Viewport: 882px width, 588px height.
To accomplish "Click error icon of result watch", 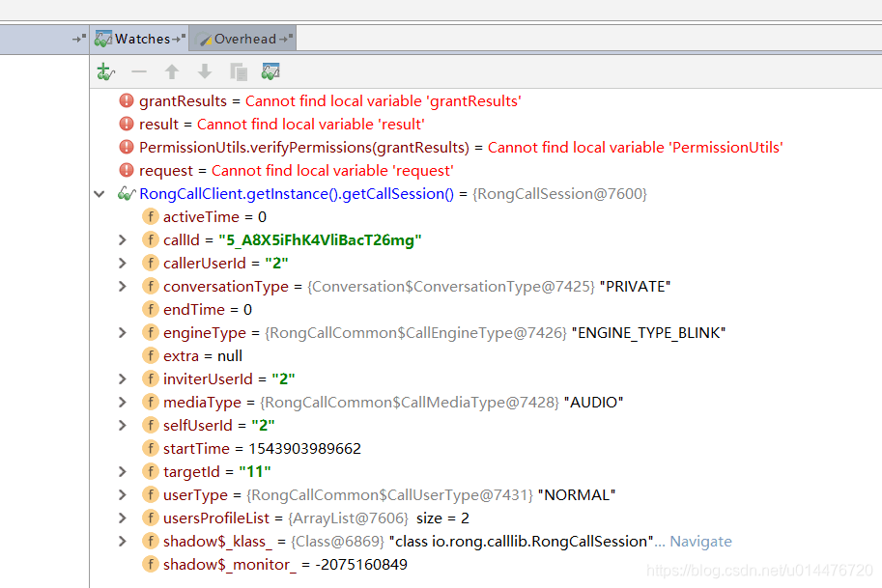I will point(127,124).
